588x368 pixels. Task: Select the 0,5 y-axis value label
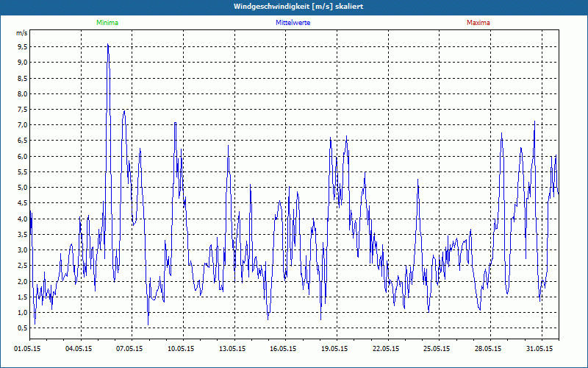(22, 328)
